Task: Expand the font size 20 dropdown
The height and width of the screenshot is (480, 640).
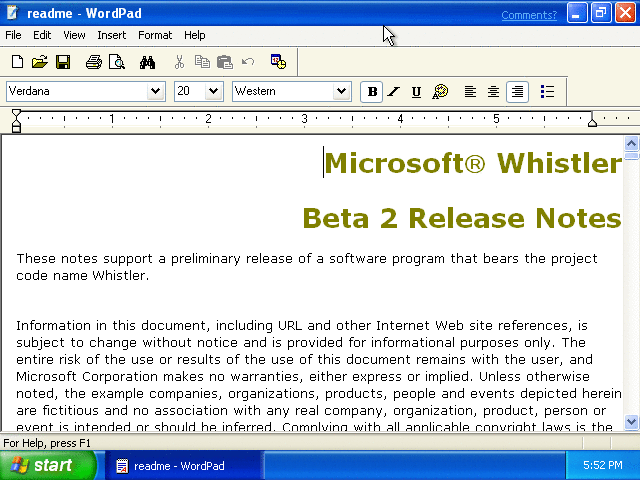Action: (x=213, y=91)
